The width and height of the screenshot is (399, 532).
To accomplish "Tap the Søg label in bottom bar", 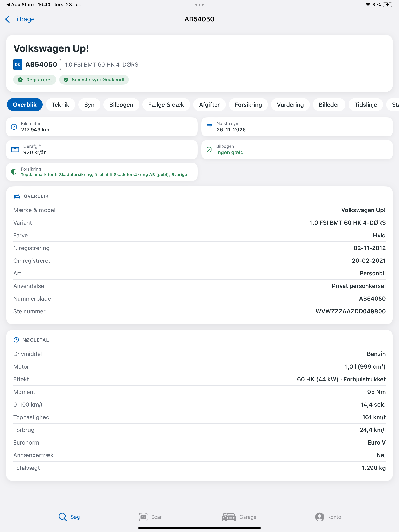I will point(75,517).
